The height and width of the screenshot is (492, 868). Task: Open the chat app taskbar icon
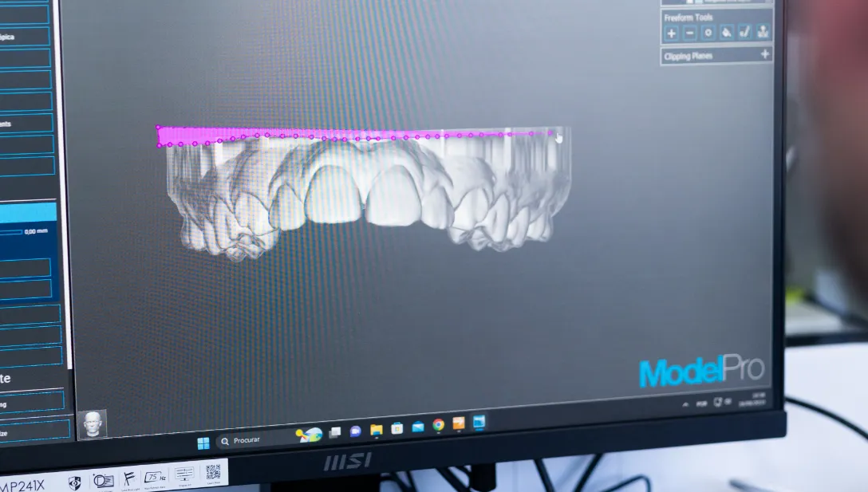pyautogui.click(x=355, y=431)
